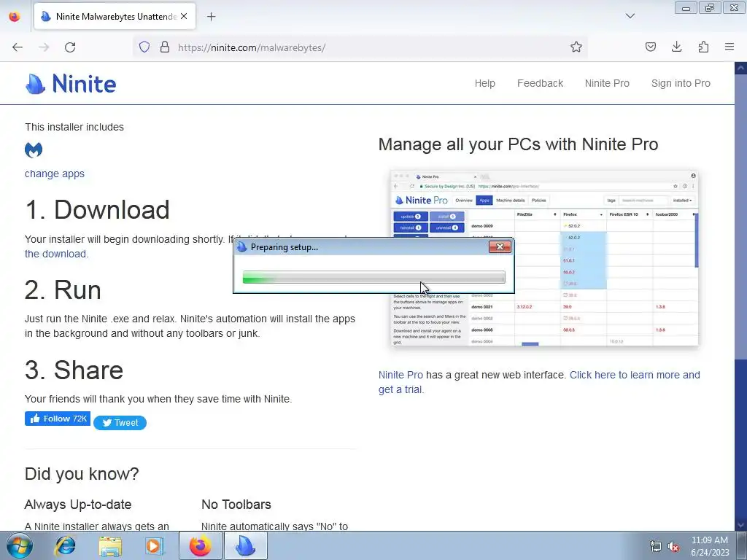Click the No Toolbars heading
This screenshot has width=747, height=560.
[236, 505]
